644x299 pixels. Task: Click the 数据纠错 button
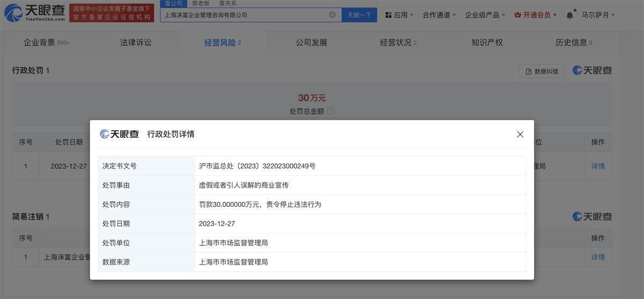point(541,71)
